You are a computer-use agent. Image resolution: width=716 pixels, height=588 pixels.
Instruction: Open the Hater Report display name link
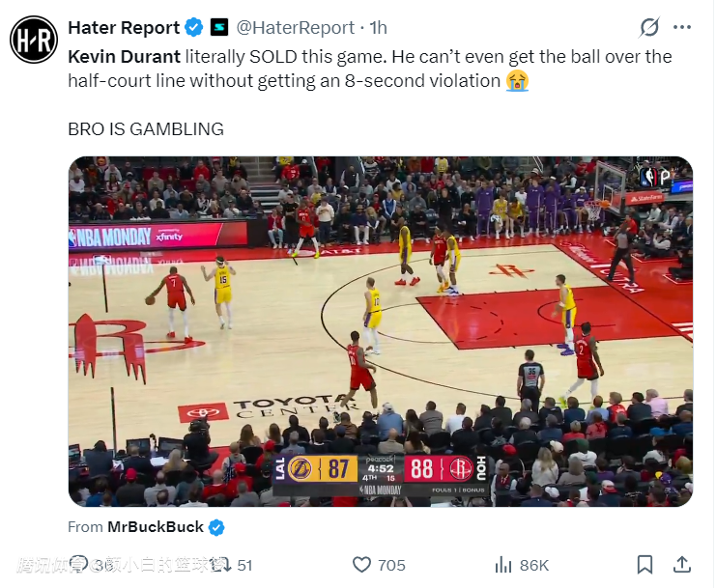click(x=124, y=28)
